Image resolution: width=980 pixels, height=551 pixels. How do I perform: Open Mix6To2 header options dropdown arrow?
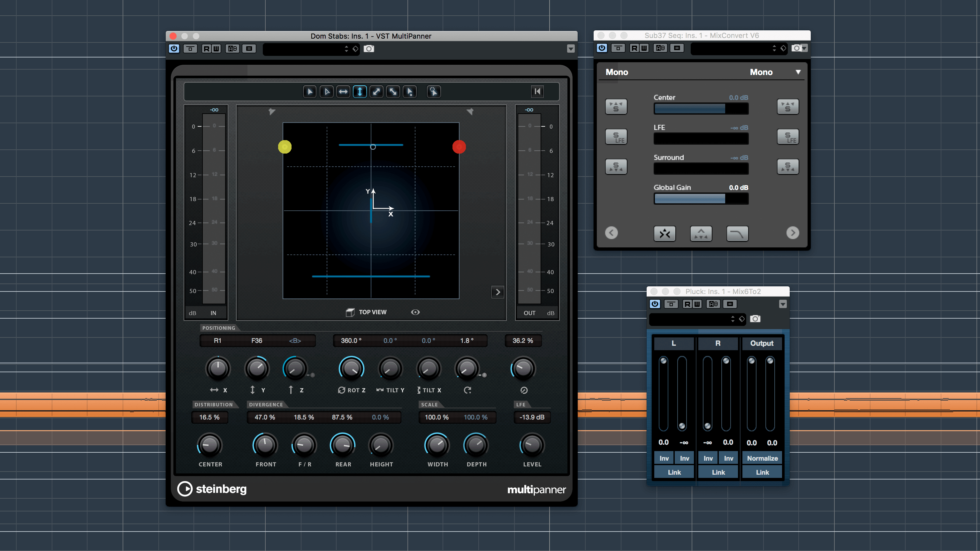pos(783,304)
